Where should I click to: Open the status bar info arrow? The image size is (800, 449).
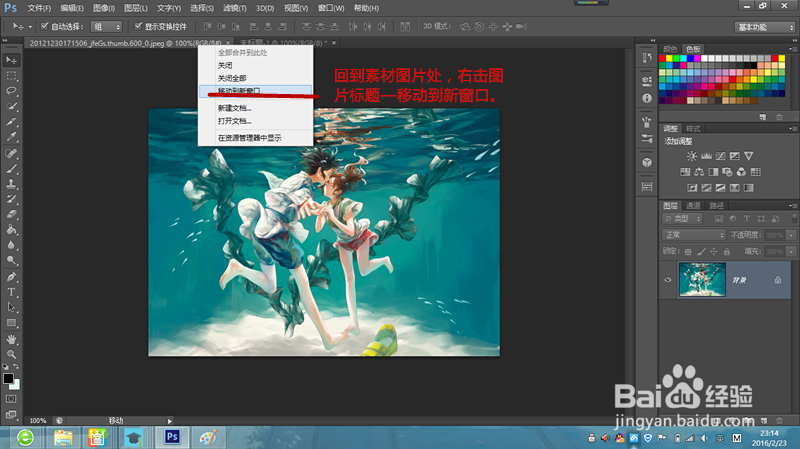point(170,421)
